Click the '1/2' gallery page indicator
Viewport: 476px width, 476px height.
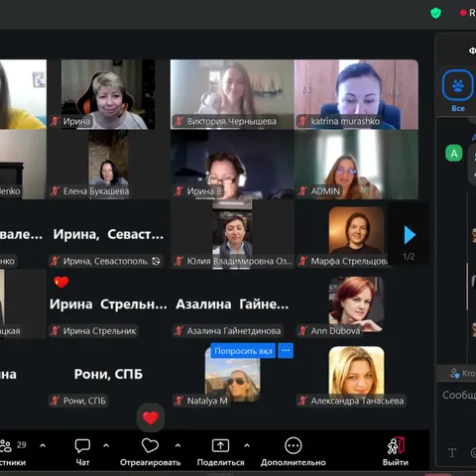point(409,257)
